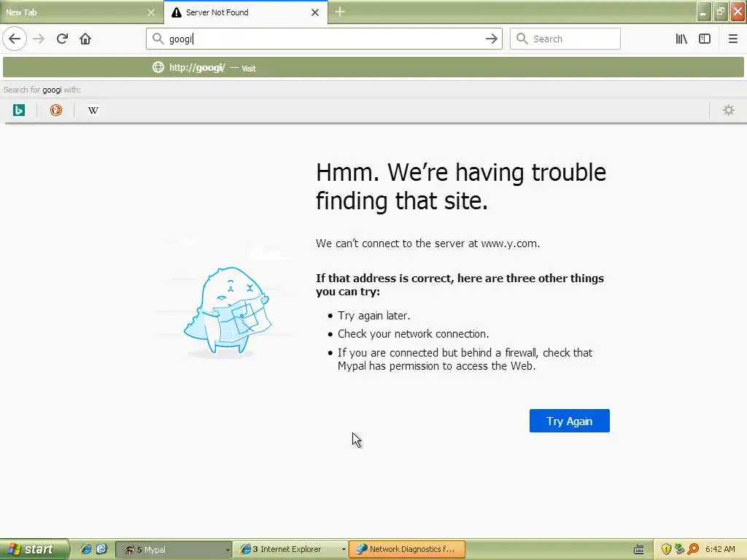This screenshot has height=560, width=747.
Task: Visit the http://googi/ suggestion
Action: point(373,68)
